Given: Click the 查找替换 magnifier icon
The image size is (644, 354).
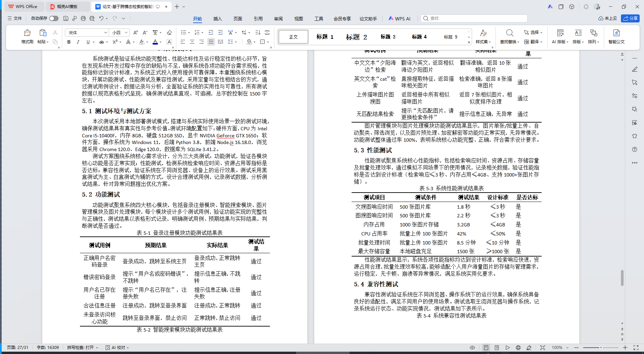Looking at the screenshot, I should pos(510,33).
